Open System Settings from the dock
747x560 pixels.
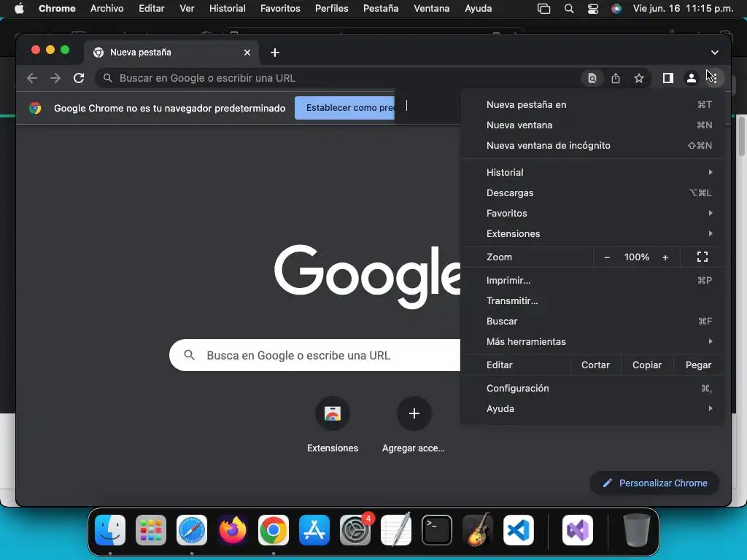point(355,530)
